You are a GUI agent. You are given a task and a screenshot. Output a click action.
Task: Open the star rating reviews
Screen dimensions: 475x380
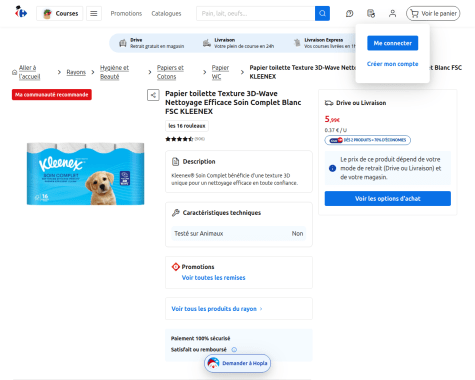pos(185,139)
